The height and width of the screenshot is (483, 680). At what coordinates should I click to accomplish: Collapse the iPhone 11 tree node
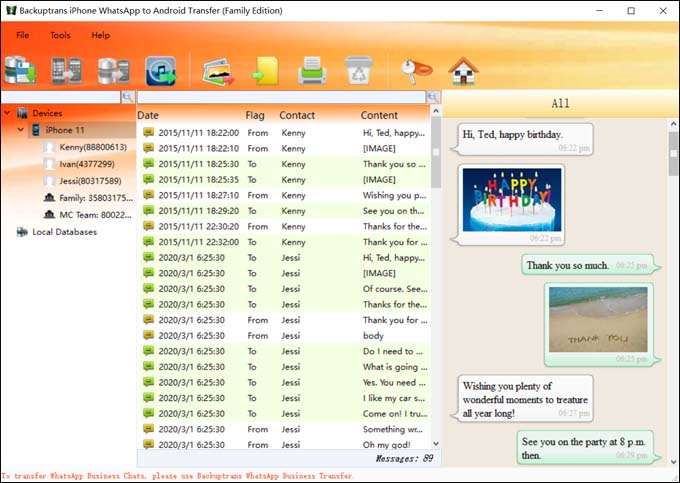[20, 130]
